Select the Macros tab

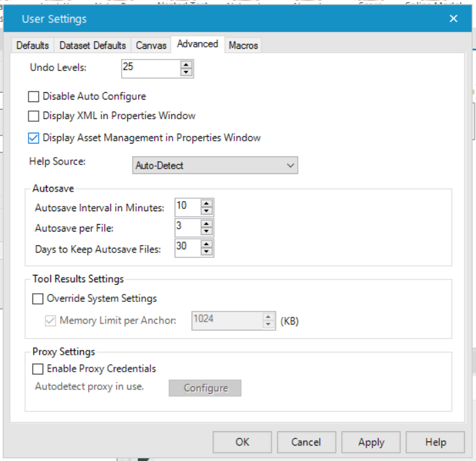tap(243, 45)
